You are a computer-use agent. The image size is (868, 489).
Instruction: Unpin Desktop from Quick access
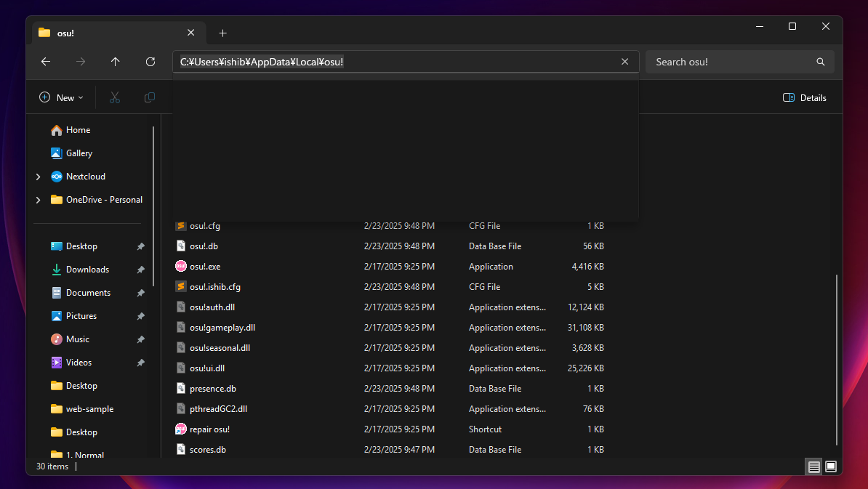(140, 246)
